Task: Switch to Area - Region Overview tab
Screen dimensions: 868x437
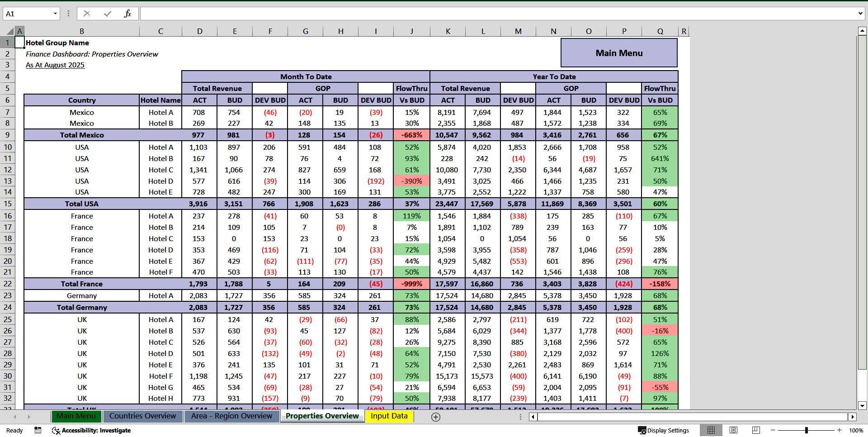Action: (231, 416)
